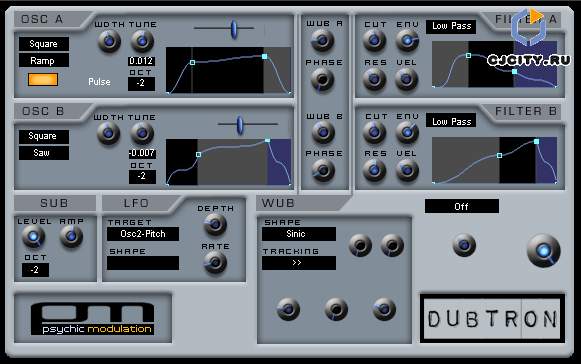The image size is (581, 364).
Task: Click the LFO DEPTH knob
Action: tap(215, 224)
